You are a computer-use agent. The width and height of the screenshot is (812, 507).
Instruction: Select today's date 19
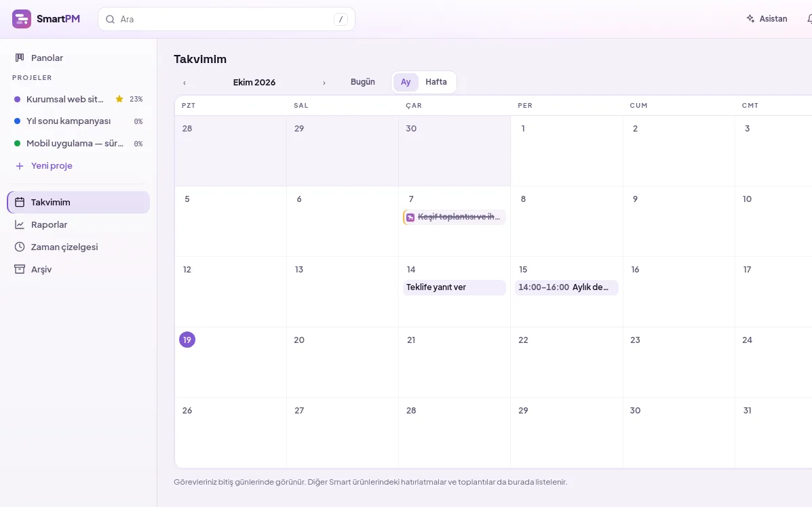pyautogui.click(x=187, y=340)
